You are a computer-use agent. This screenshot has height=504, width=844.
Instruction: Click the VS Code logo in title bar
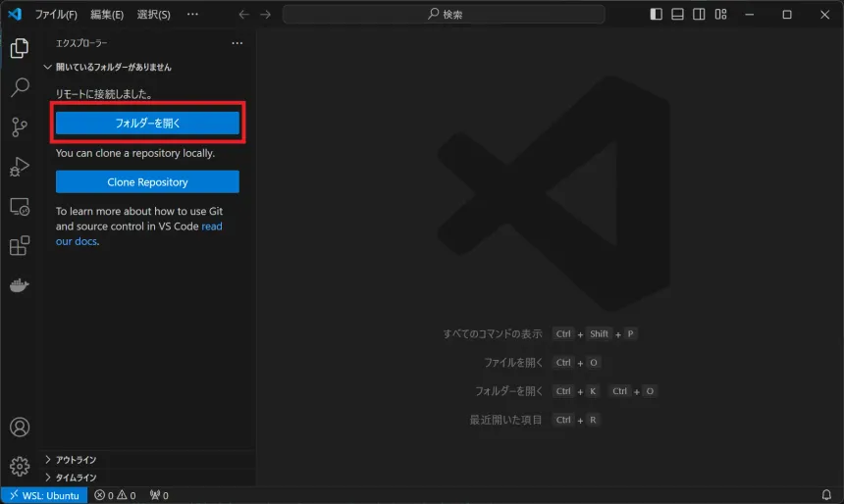coord(15,14)
